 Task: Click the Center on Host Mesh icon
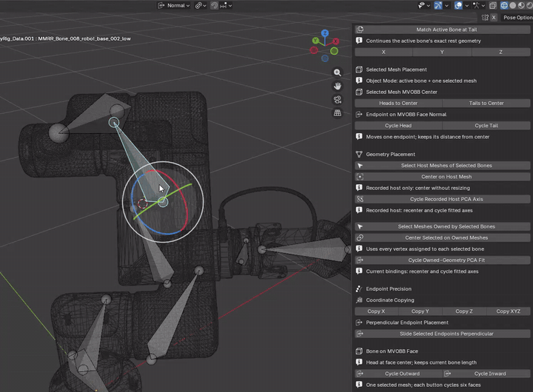click(360, 177)
